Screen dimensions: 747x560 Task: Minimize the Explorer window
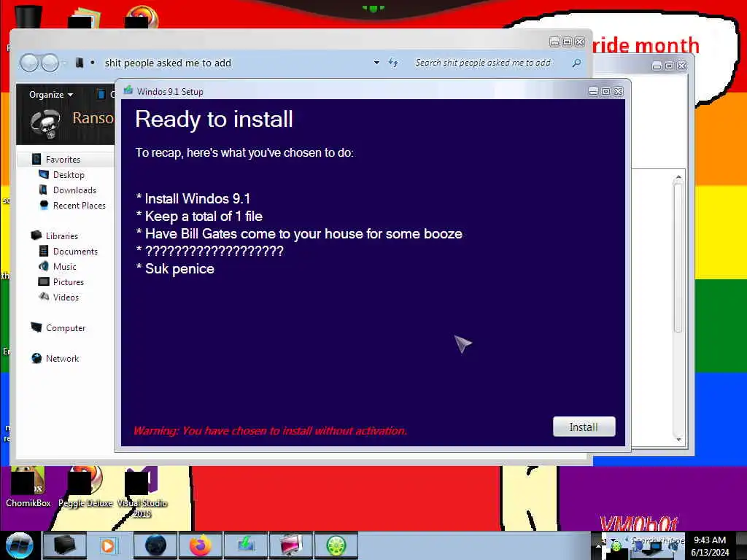[554, 42]
